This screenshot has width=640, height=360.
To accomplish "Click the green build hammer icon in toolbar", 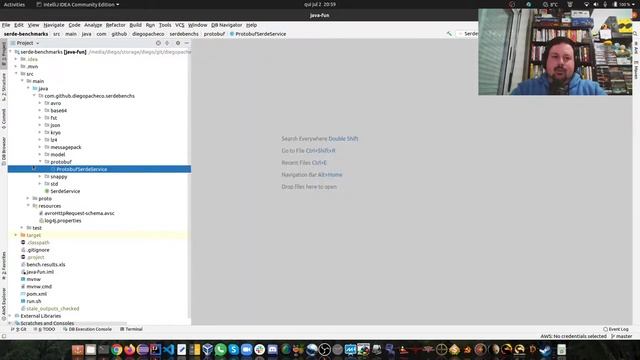I will pos(449,34).
